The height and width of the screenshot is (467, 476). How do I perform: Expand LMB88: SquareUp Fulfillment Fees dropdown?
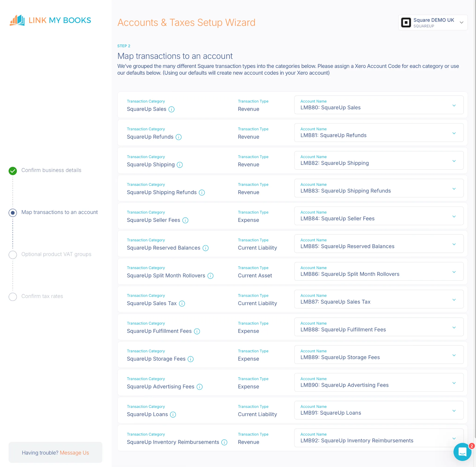(x=379, y=327)
